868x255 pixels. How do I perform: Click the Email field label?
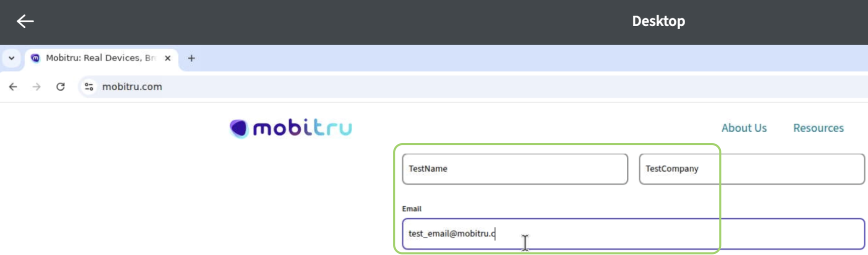click(x=412, y=209)
